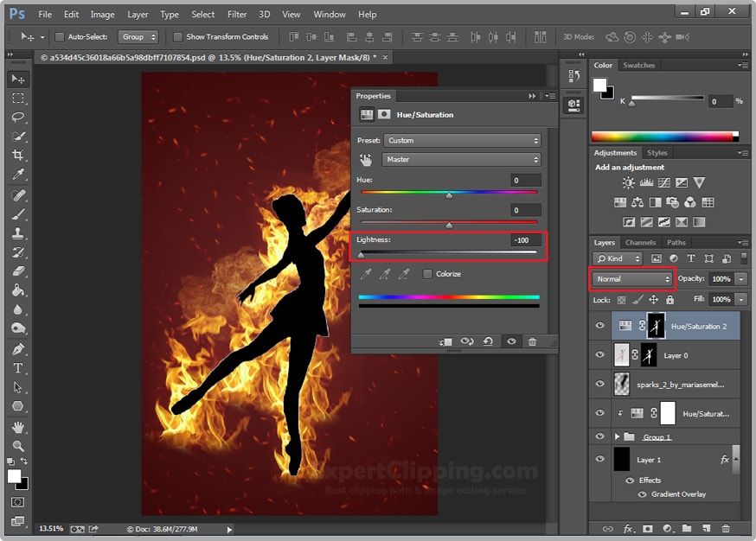Click the Curves adjustment icon
This screenshot has height=541, width=756.
(663, 182)
